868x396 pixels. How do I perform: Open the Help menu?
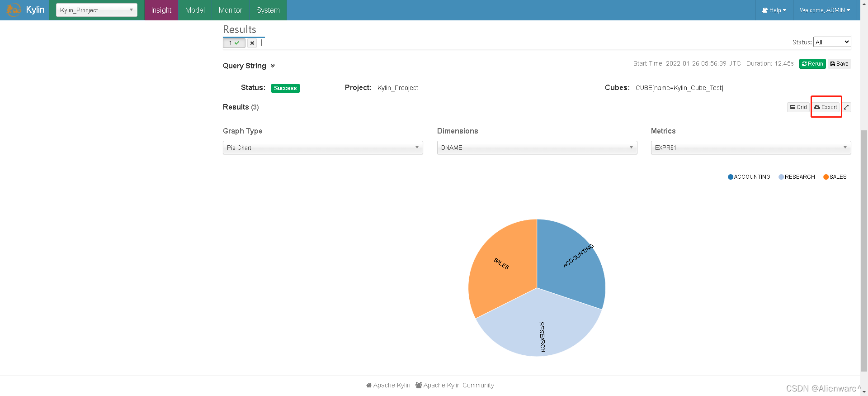pos(774,10)
